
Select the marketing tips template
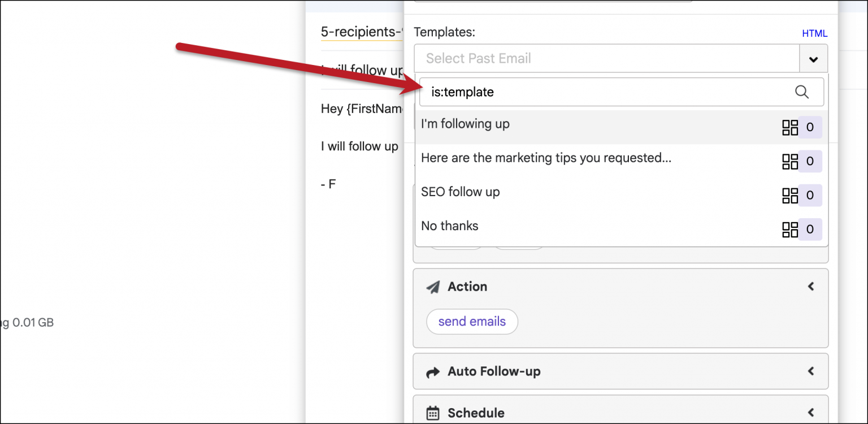(546, 158)
